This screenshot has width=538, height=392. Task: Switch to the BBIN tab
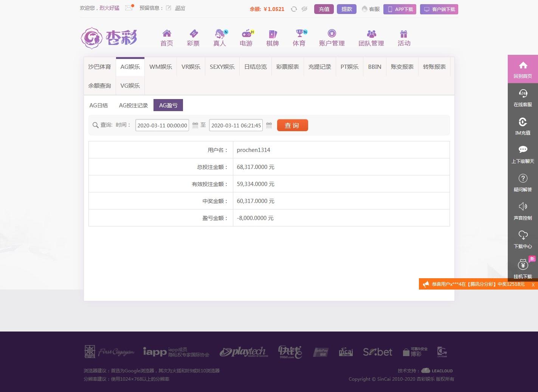point(374,67)
